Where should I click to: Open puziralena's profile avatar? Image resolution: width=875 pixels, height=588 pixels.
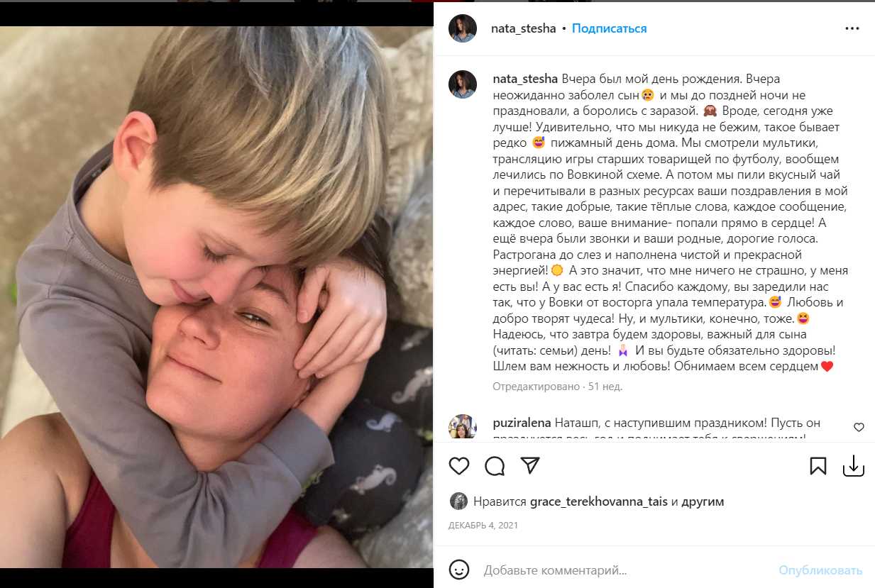[462, 428]
